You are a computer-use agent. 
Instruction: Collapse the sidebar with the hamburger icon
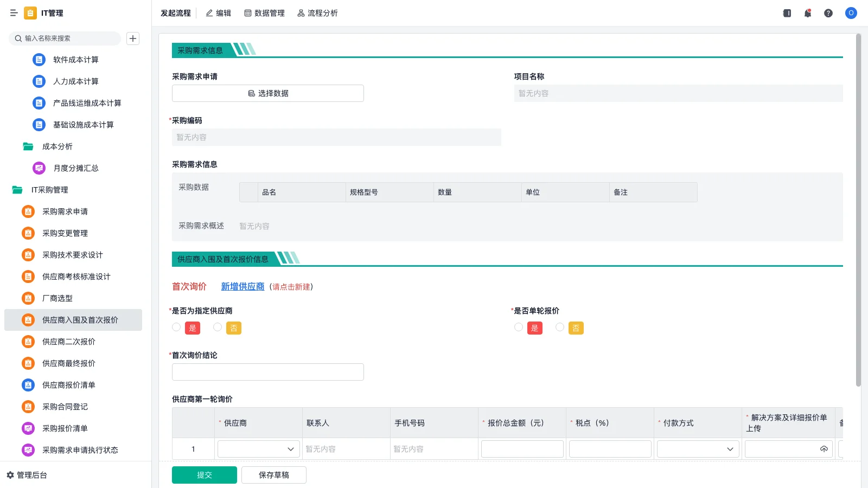pos(14,13)
